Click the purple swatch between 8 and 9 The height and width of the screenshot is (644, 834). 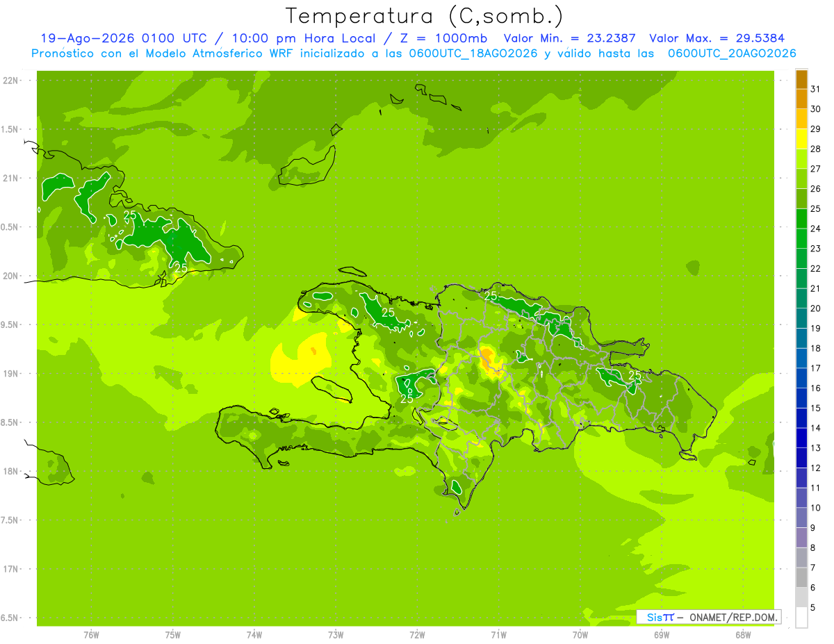click(x=801, y=538)
